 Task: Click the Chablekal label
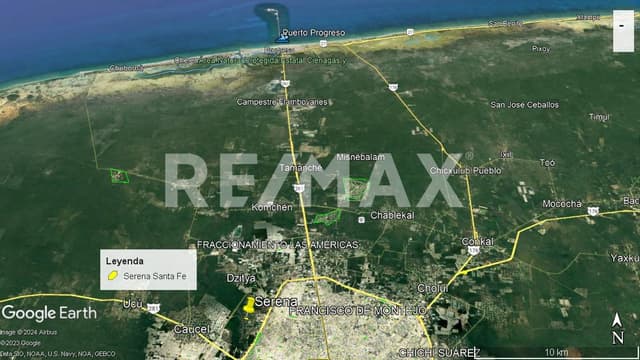pos(392,216)
